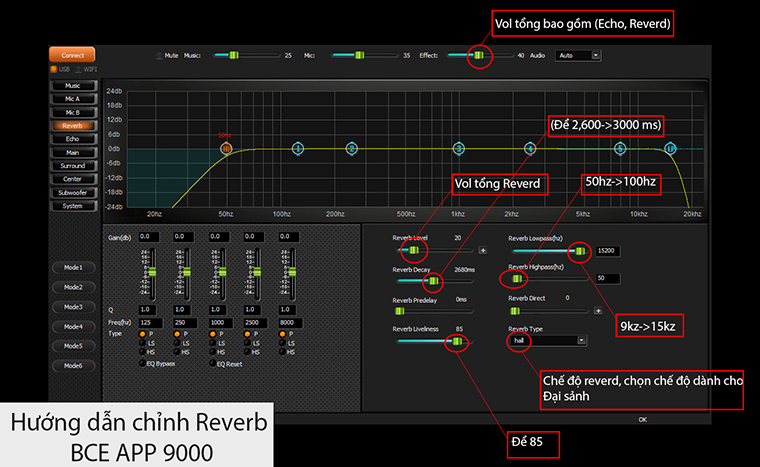Select type P for 125 Hz band

(142, 334)
